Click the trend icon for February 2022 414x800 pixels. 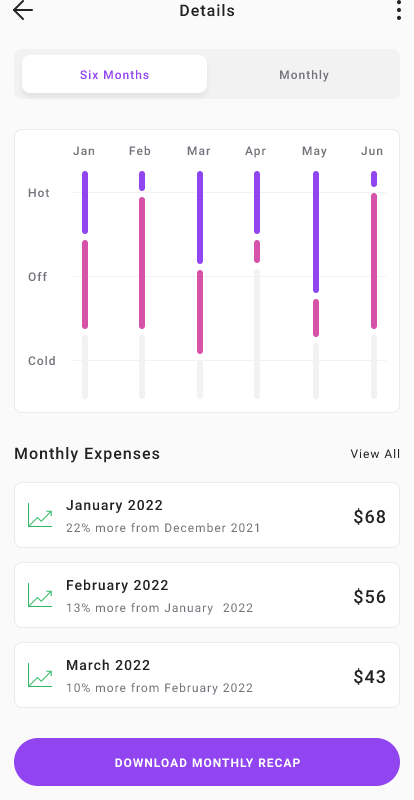pos(40,595)
